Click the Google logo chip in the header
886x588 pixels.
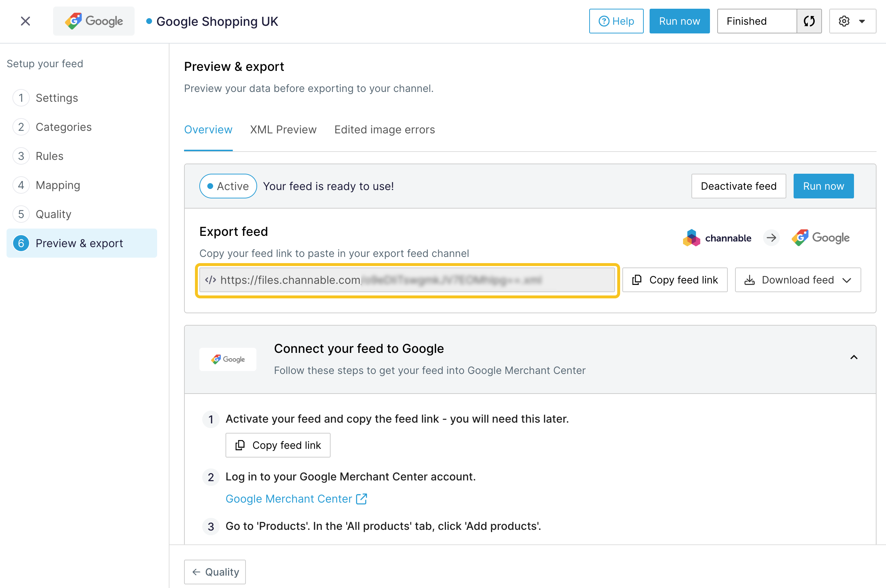(x=93, y=21)
